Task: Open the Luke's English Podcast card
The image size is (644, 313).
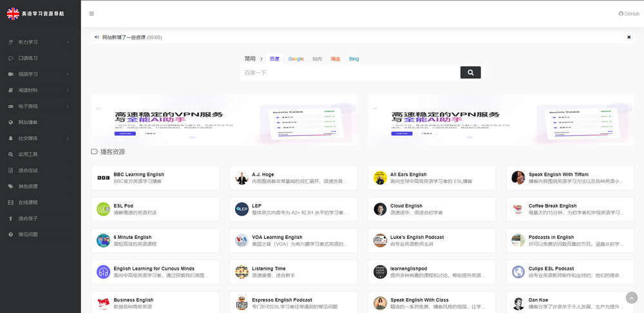Action: tap(431, 241)
